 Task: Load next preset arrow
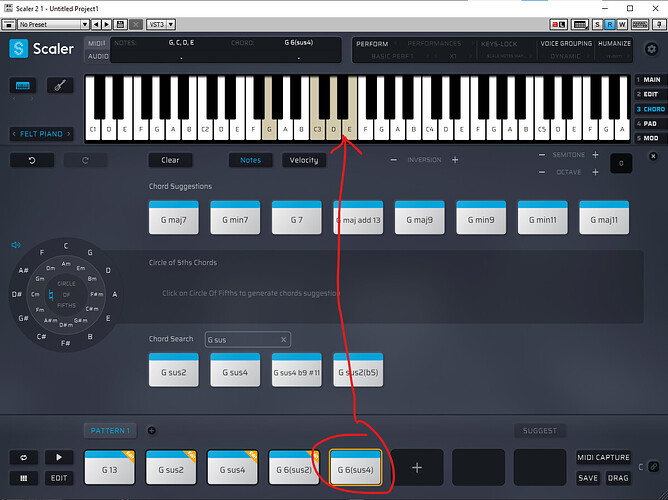[x=107, y=24]
